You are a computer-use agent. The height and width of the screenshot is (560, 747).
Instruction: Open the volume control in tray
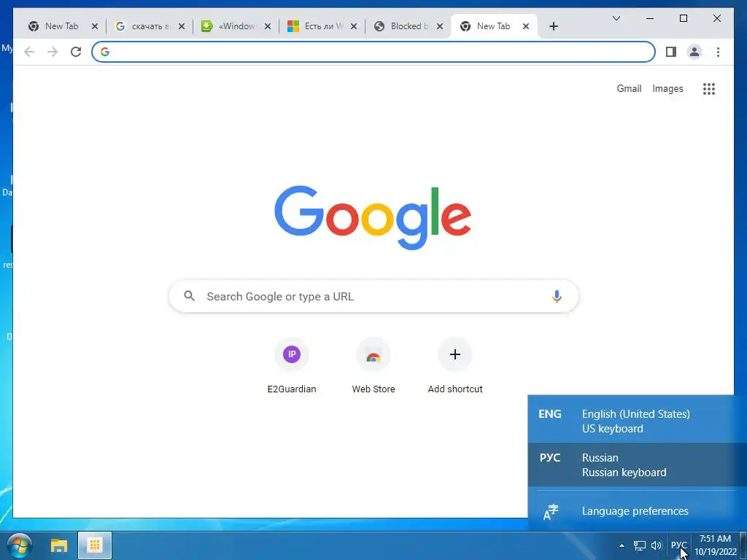[657, 545]
